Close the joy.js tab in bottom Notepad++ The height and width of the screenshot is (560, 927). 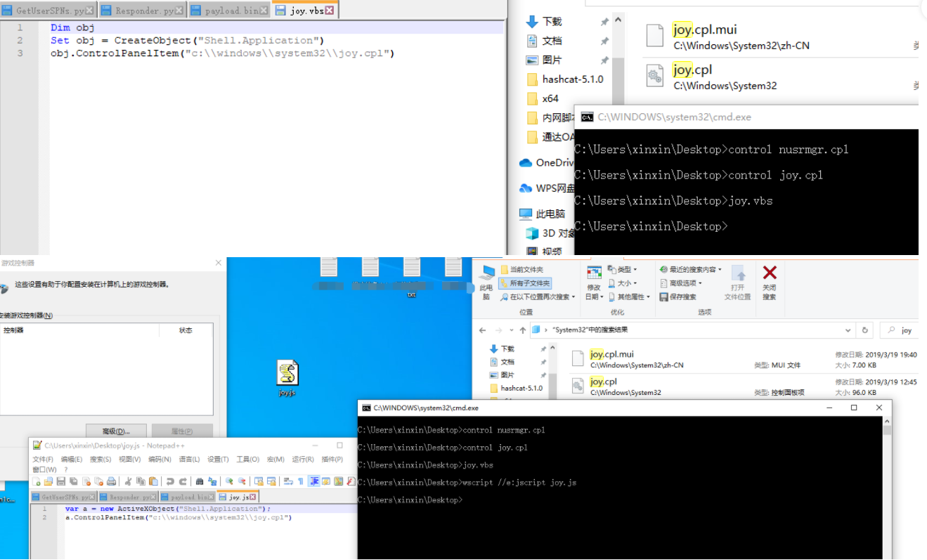pos(253,497)
